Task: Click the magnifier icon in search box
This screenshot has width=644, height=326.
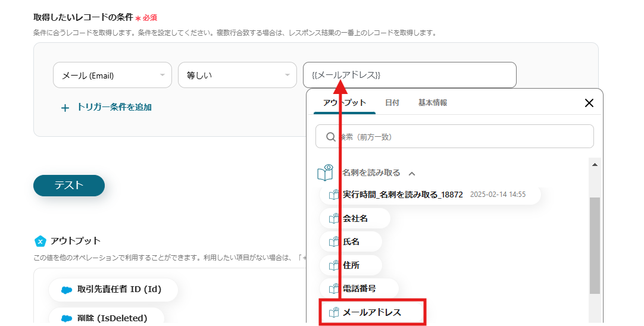Action: tap(330, 137)
